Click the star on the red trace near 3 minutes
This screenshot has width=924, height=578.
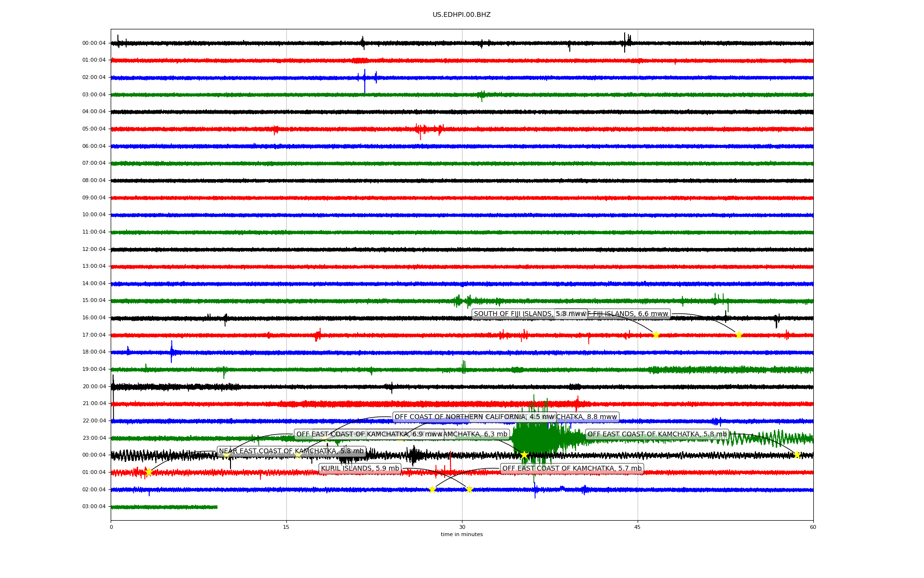click(x=149, y=472)
